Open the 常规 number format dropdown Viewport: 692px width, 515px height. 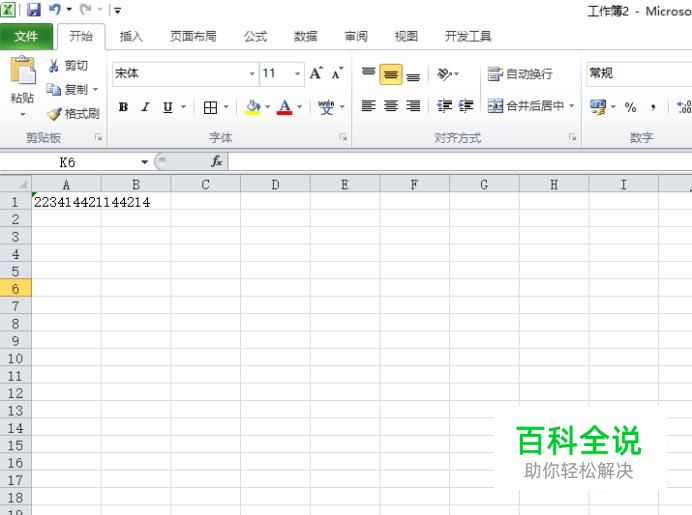click(x=639, y=73)
